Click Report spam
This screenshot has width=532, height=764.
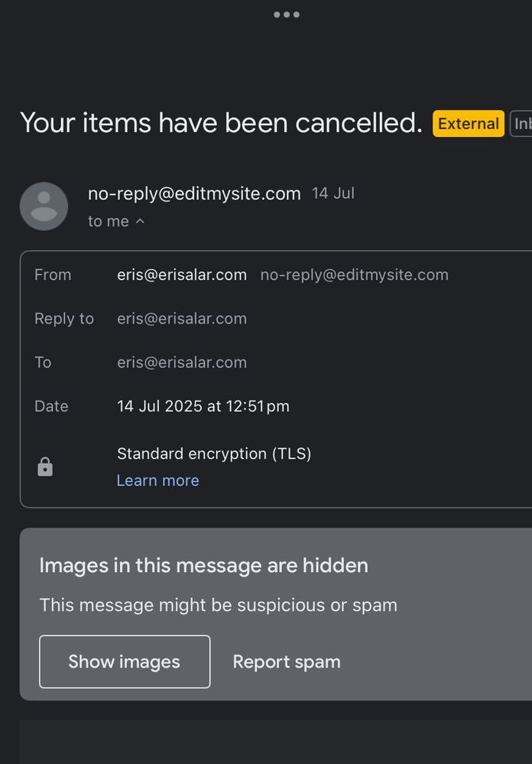pyautogui.click(x=287, y=662)
